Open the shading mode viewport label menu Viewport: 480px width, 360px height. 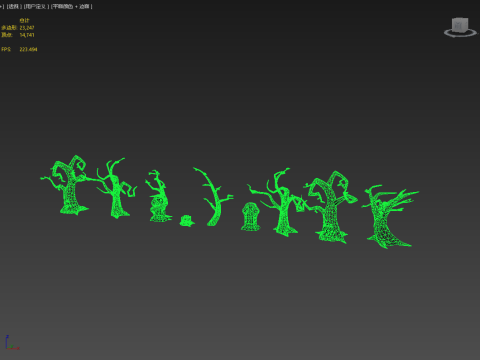click(71, 6)
